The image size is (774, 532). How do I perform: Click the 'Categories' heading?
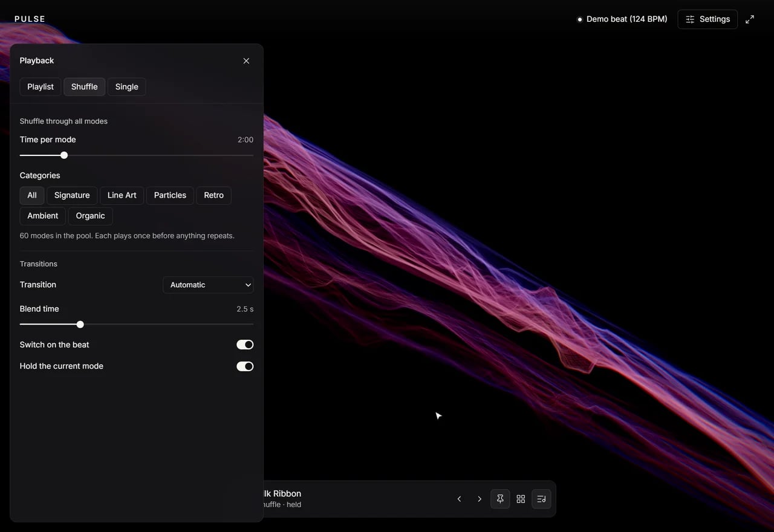[40, 175]
